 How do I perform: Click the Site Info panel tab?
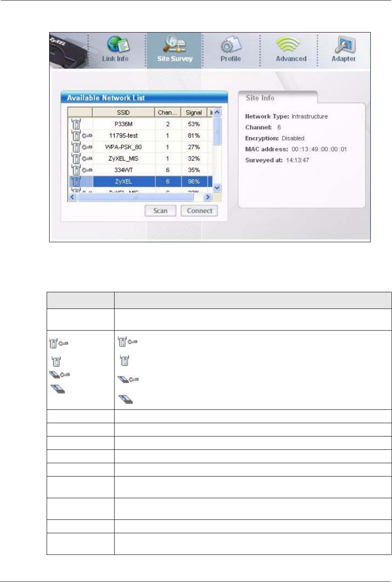point(277,98)
